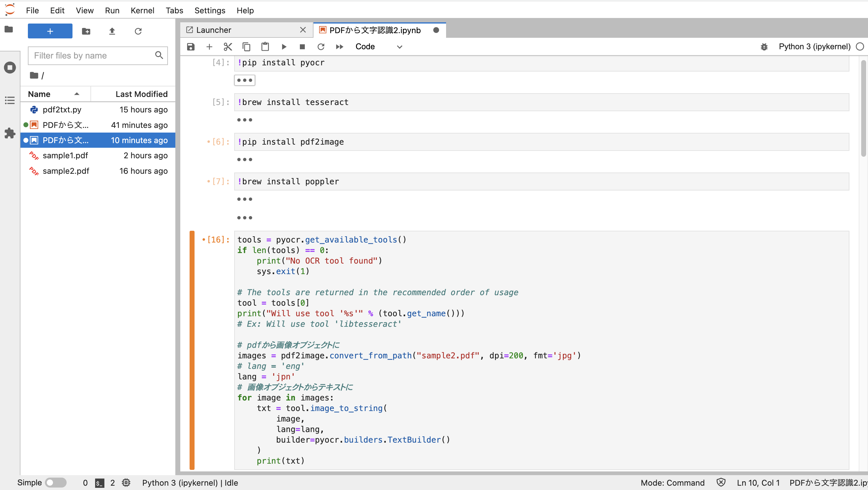Open Running Terminals and Kernels panel
The image size is (868, 490).
click(x=10, y=68)
